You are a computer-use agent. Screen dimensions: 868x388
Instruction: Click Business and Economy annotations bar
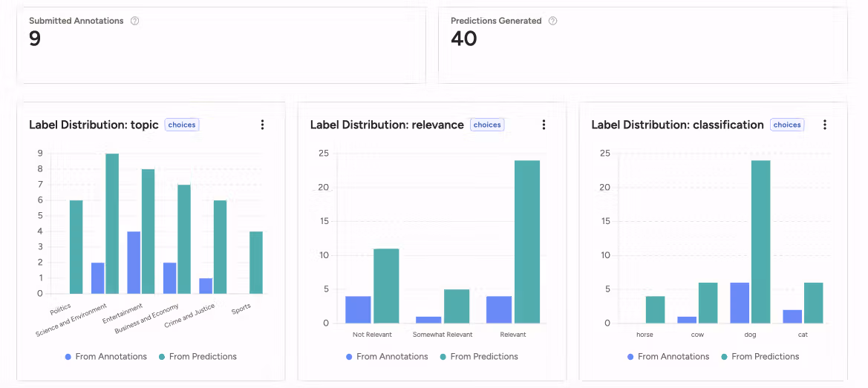pos(170,278)
